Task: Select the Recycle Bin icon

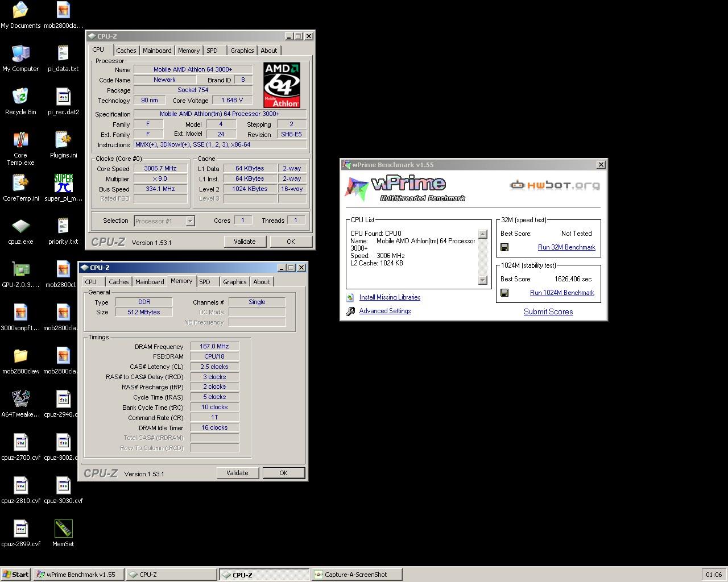Action: pyautogui.click(x=20, y=97)
